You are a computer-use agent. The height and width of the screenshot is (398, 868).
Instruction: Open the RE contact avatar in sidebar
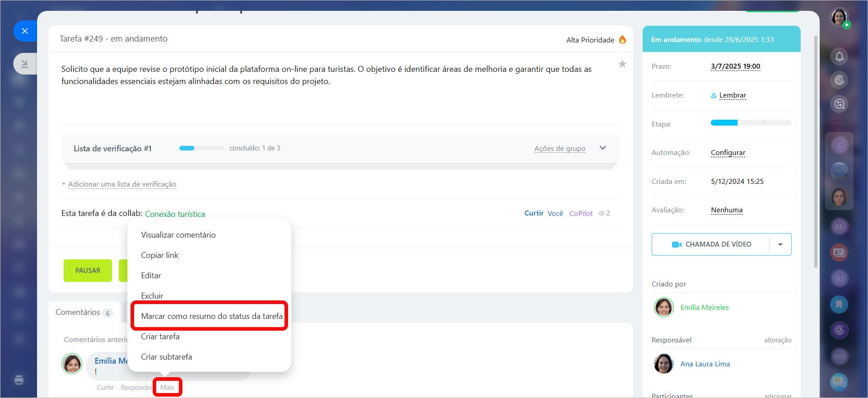tap(839, 227)
